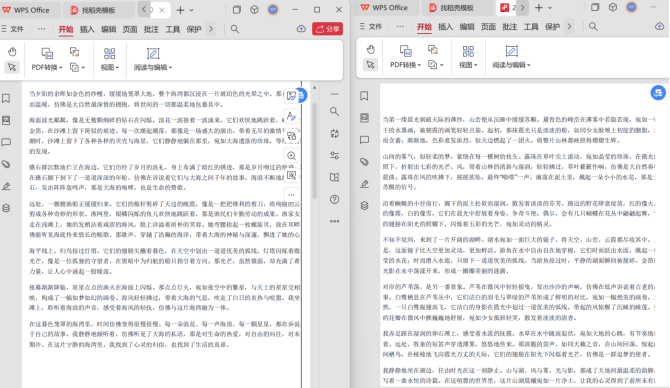Select the hand tool in left window
The width and height of the screenshot is (670, 388).
point(12,52)
